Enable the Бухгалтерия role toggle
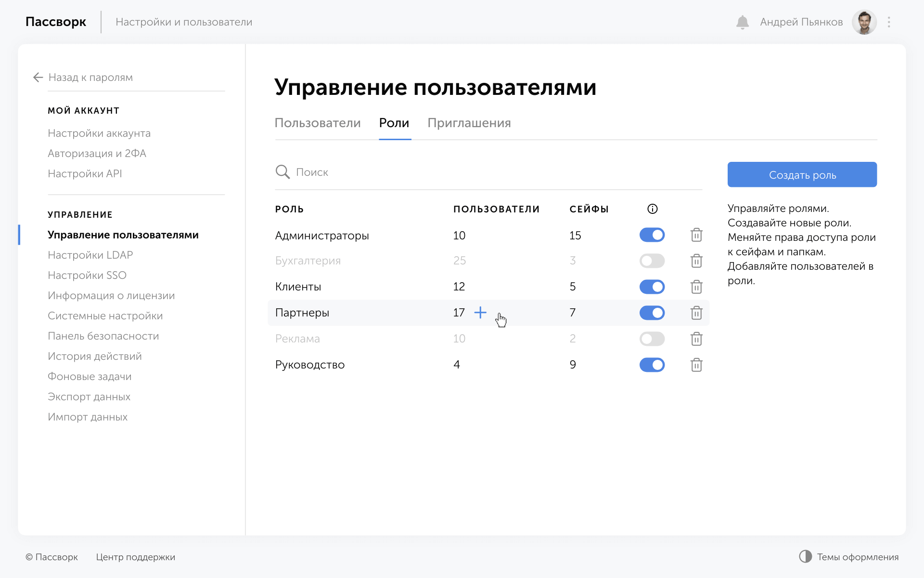The height and width of the screenshot is (578, 924). click(652, 261)
